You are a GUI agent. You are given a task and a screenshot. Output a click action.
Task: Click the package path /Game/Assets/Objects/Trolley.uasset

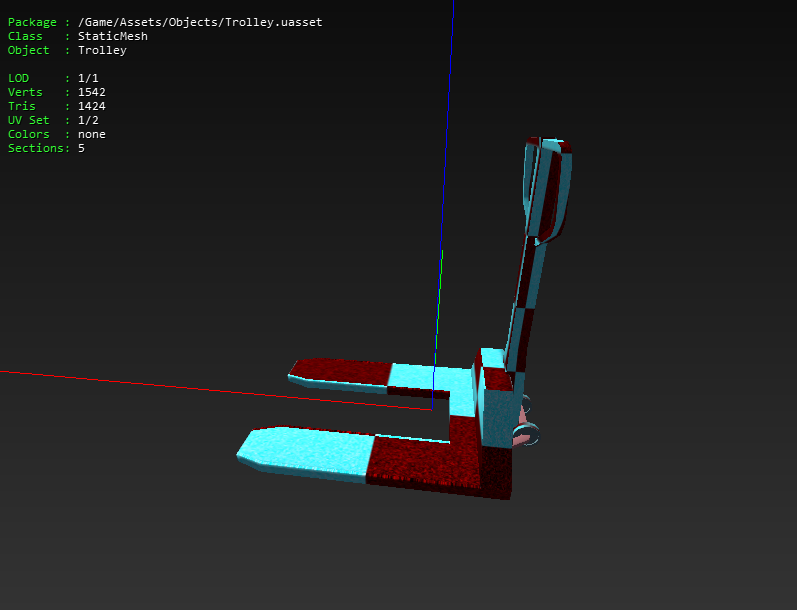point(200,22)
